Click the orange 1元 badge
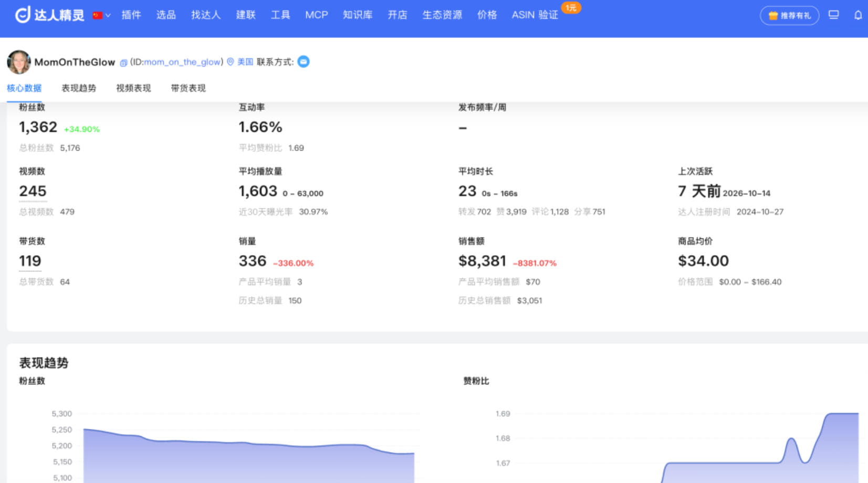868x483 pixels. click(571, 7)
